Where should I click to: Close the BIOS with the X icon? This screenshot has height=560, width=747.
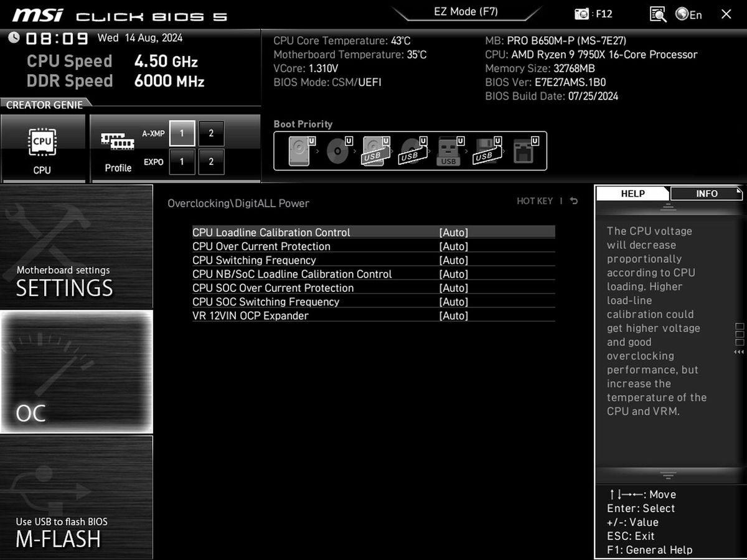tap(726, 14)
